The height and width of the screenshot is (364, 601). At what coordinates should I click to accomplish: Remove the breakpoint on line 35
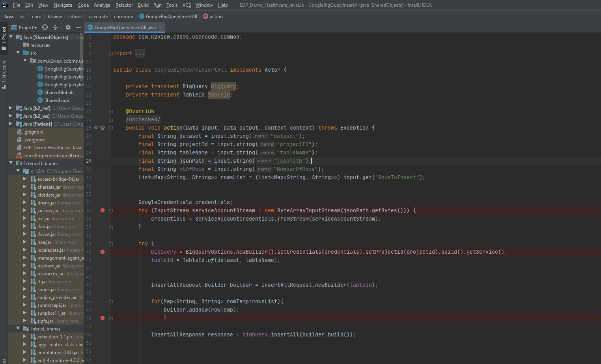click(x=103, y=211)
